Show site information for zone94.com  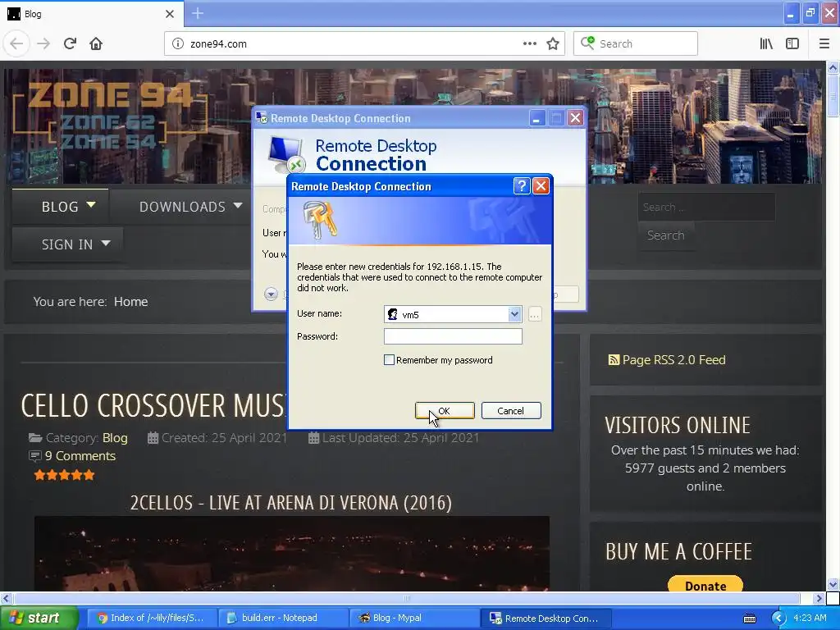(x=177, y=43)
